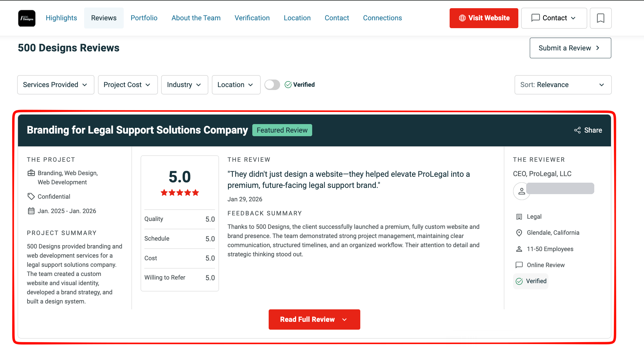Click the map pin icon beside Glendale

[519, 233]
